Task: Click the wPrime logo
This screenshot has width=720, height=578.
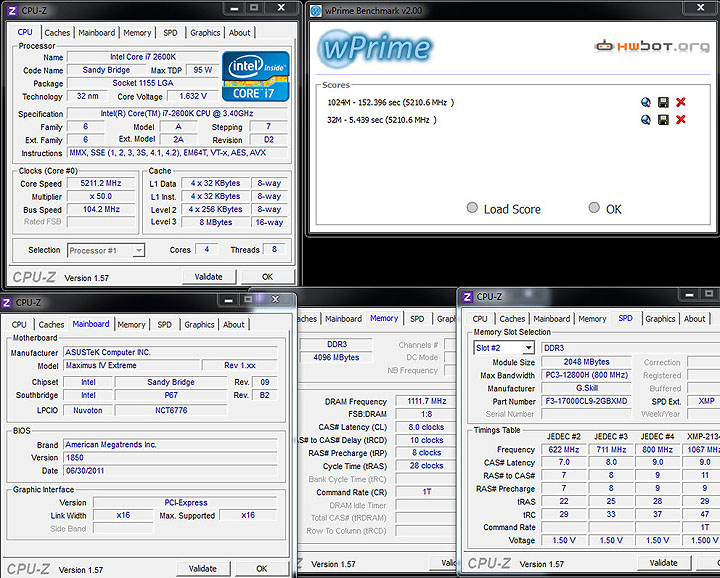Action: [x=375, y=47]
